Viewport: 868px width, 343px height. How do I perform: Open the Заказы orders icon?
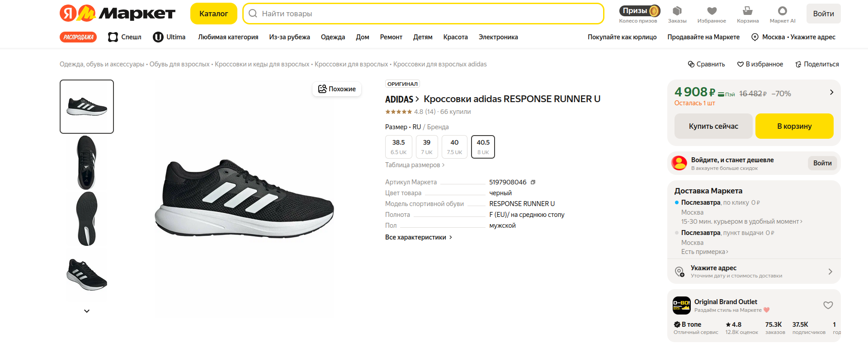pyautogui.click(x=677, y=14)
